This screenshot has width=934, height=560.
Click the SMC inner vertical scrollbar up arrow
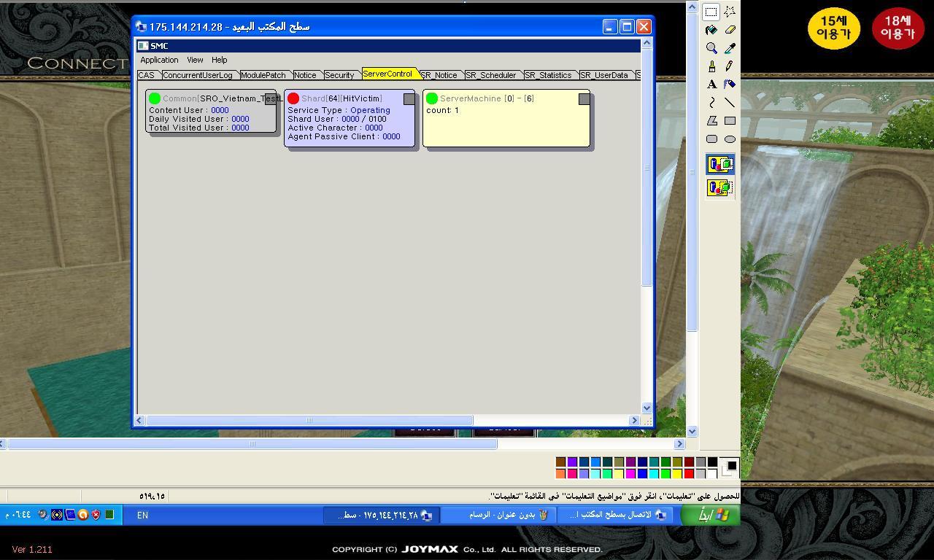(x=647, y=44)
